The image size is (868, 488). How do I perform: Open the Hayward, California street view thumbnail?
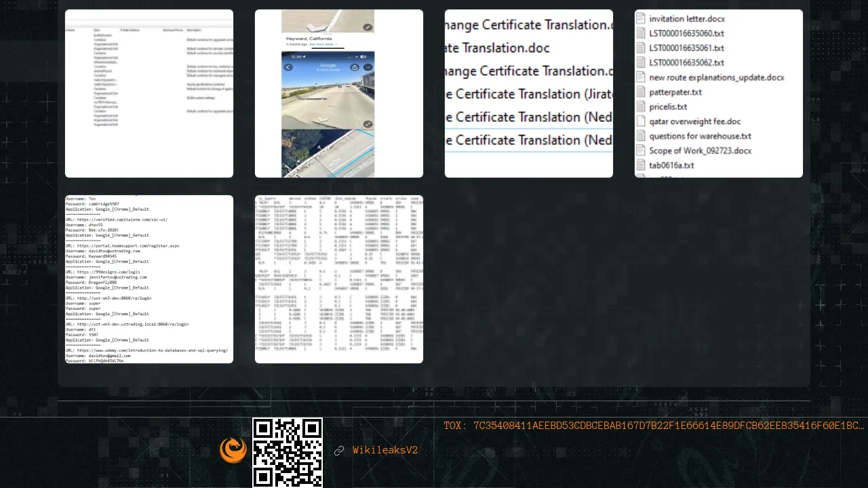tap(339, 94)
